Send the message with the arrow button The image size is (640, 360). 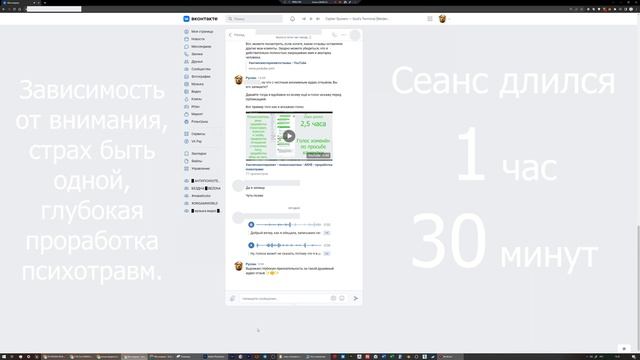pyautogui.click(x=356, y=298)
